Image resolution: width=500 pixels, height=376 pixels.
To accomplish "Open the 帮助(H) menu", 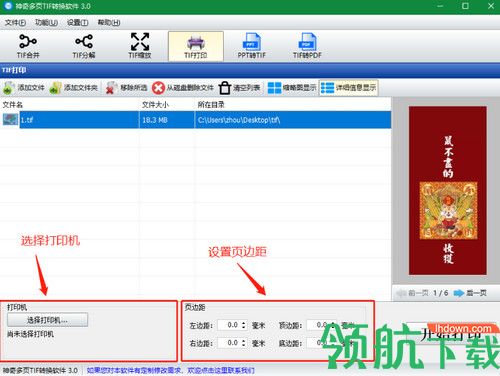I will coord(109,23).
